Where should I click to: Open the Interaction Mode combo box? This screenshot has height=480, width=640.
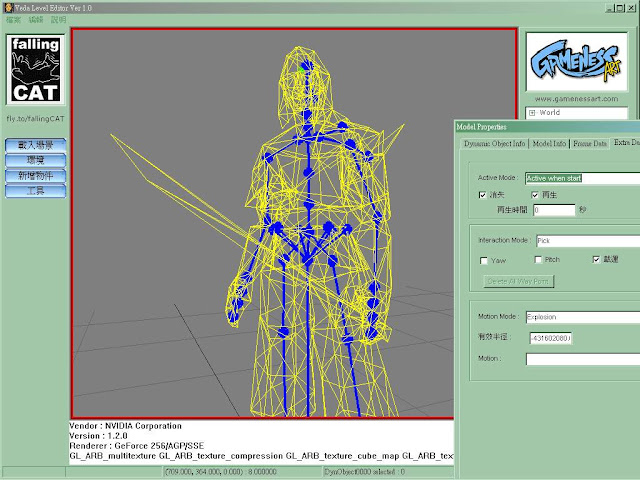[588, 241]
